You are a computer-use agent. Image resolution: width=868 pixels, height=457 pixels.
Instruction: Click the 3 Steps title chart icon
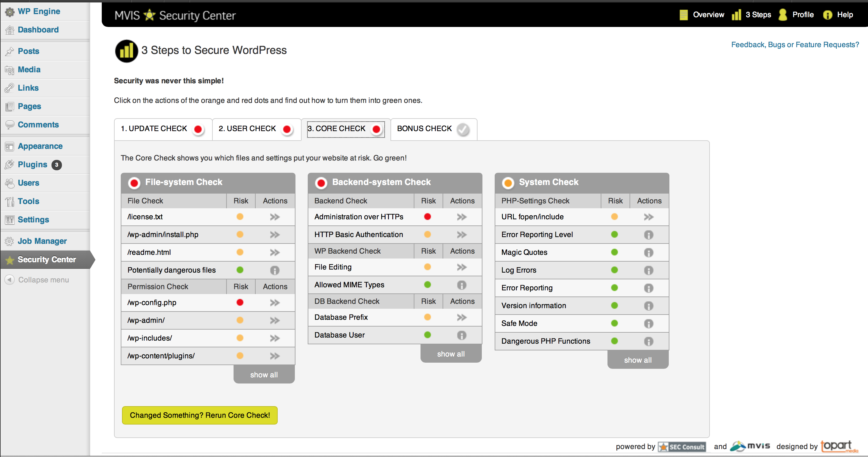tap(126, 51)
